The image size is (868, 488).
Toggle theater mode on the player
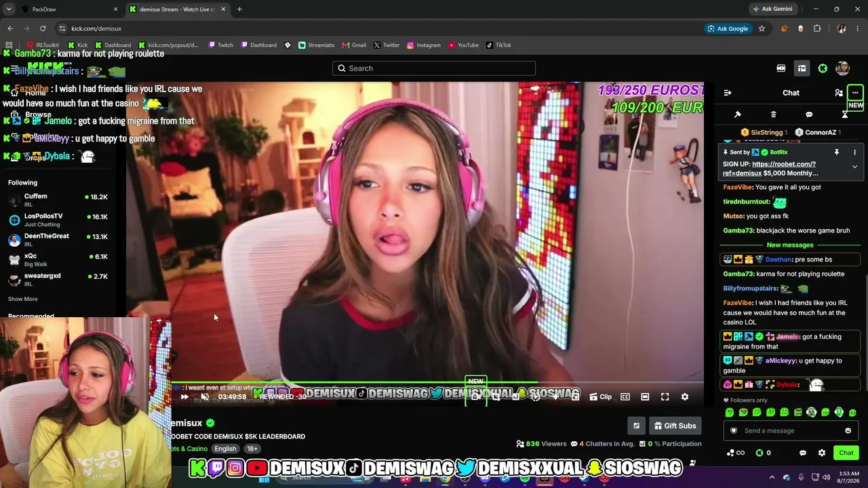pos(645,397)
